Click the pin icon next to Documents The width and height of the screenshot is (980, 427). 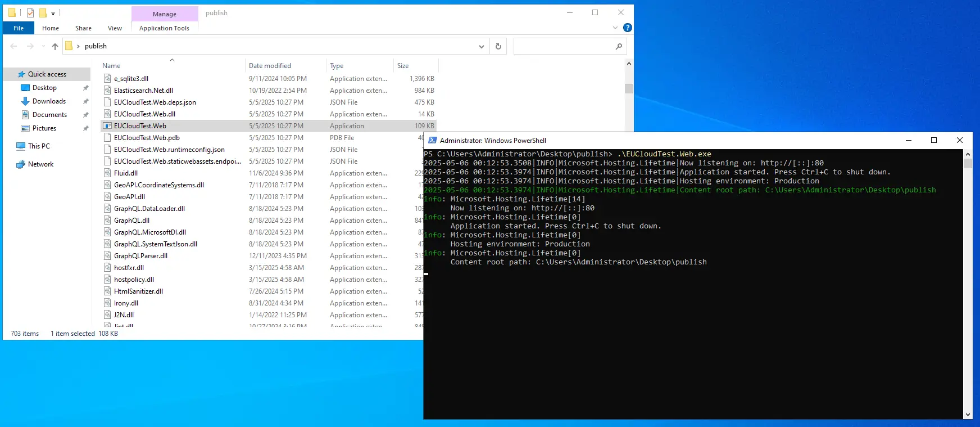point(85,115)
